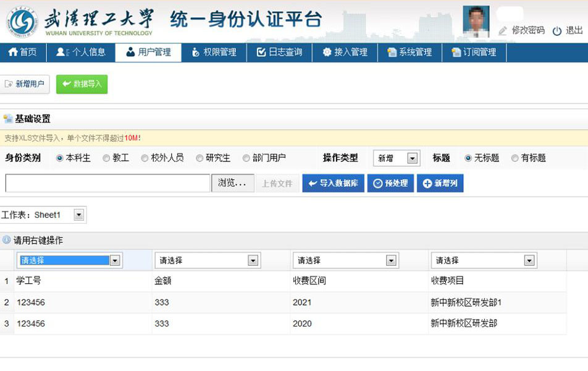Image resolution: width=588 pixels, height=371 pixels.
Task: Click the 上传文件 upload button
Action: pos(276,183)
